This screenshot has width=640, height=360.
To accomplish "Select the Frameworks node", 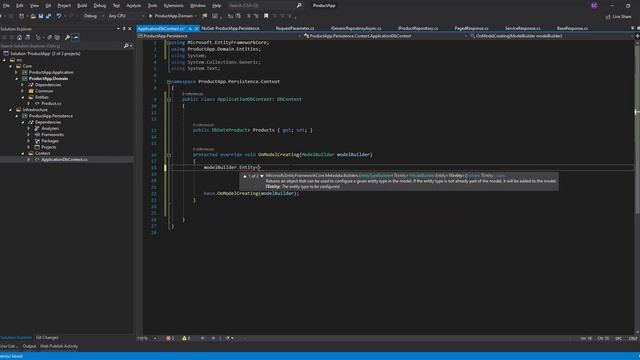I will point(52,134).
